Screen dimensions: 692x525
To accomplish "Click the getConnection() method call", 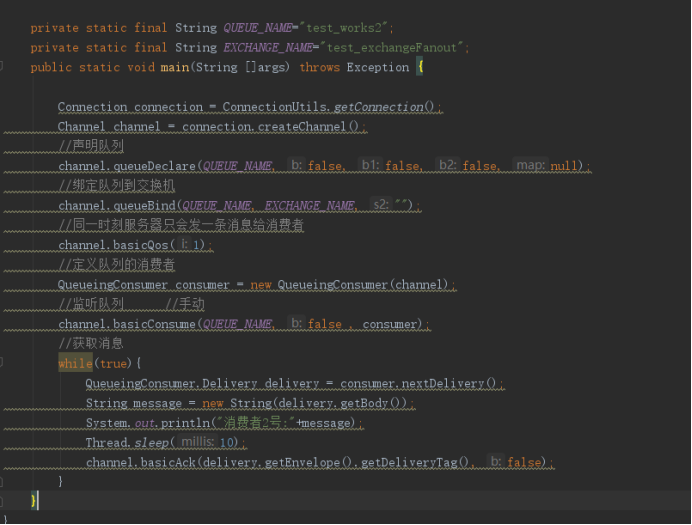I will click(x=384, y=107).
